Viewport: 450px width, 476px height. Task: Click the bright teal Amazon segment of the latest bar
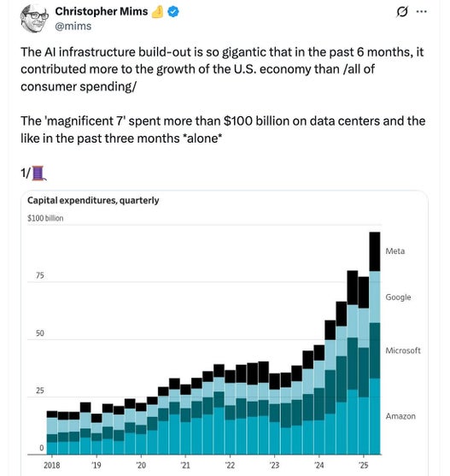tap(375, 416)
